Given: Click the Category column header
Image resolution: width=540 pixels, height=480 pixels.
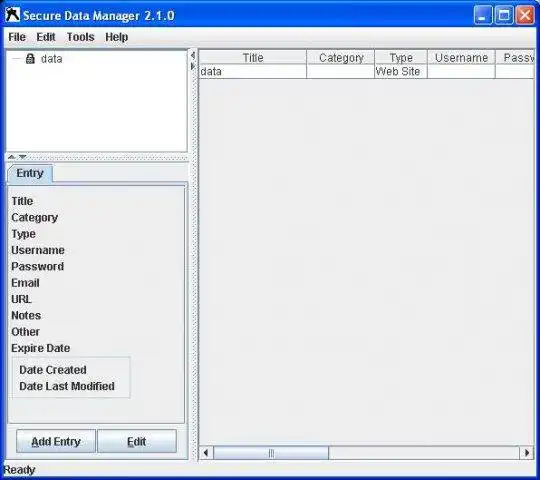Looking at the screenshot, I should coord(341,58).
